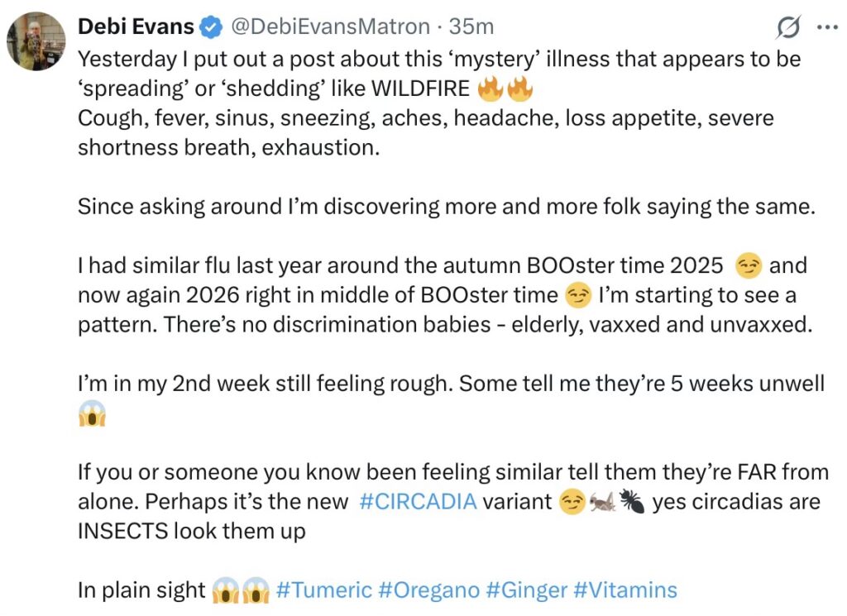
Task: Click smirk emoji after second BOOster time
Action: tap(577, 294)
